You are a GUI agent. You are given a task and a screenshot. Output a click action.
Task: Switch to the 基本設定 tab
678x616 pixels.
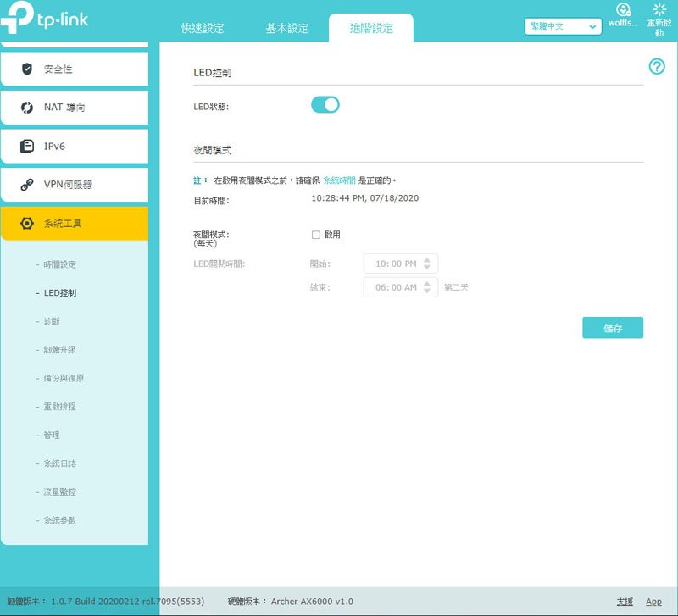point(286,28)
